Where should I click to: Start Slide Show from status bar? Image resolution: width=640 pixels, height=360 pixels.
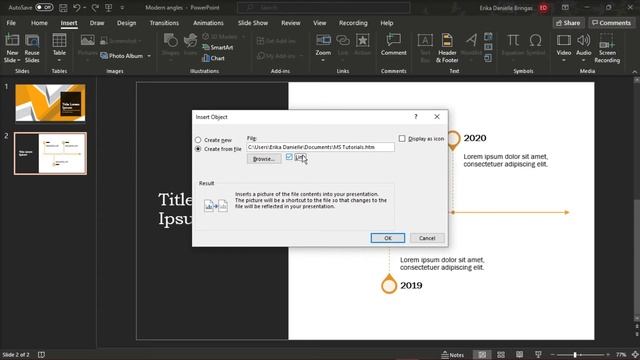538,355
